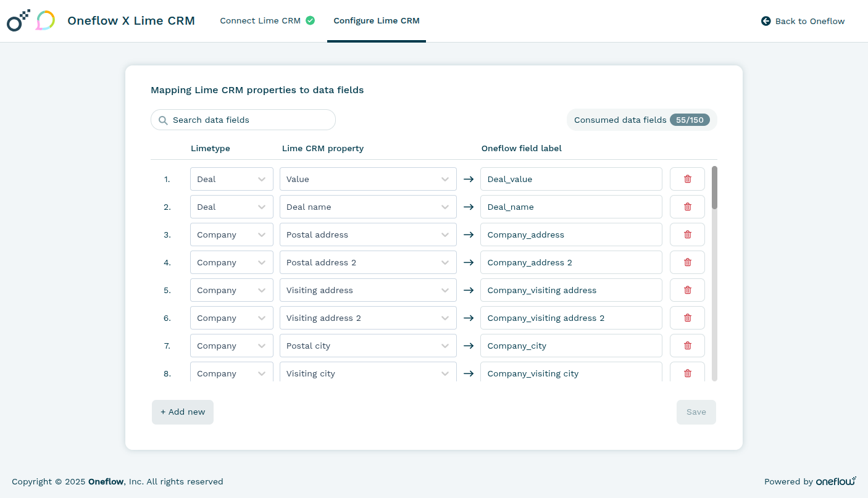Image resolution: width=868 pixels, height=498 pixels.
Task: Click the Lime CRM property column header
Action: pyautogui.click(x=323, y=148)
